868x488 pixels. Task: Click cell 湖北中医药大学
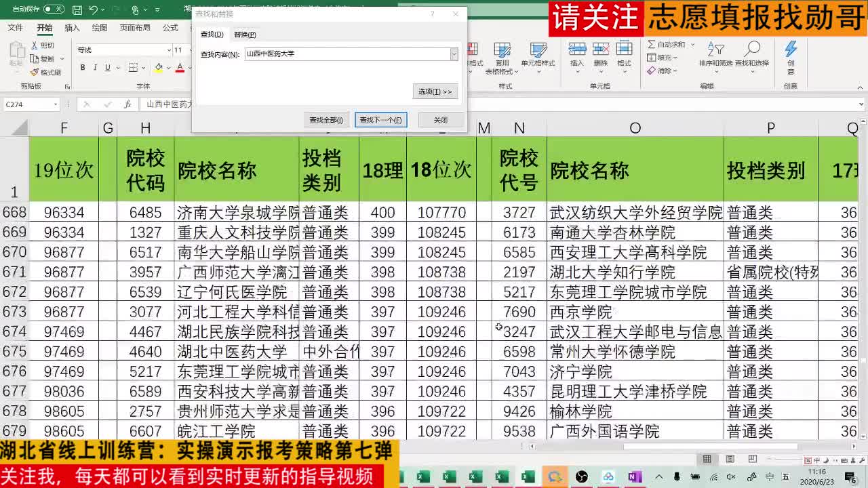(237, 352)
